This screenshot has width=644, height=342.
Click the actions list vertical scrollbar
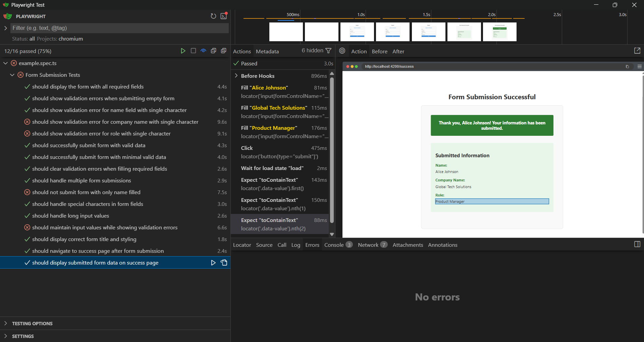pyautogui.click(x=332, y=150)
